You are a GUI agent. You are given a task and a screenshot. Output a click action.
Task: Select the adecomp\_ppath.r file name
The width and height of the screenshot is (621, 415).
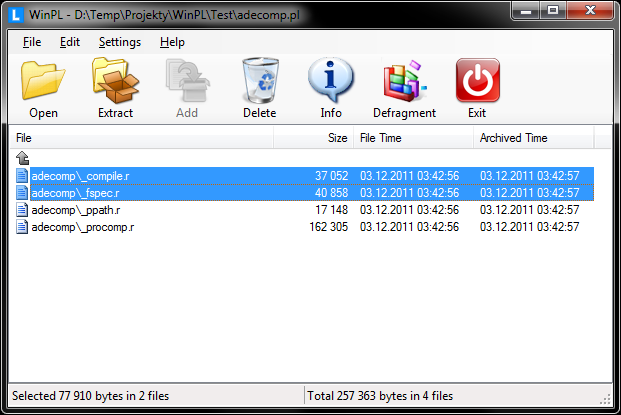tap(76, 210)
